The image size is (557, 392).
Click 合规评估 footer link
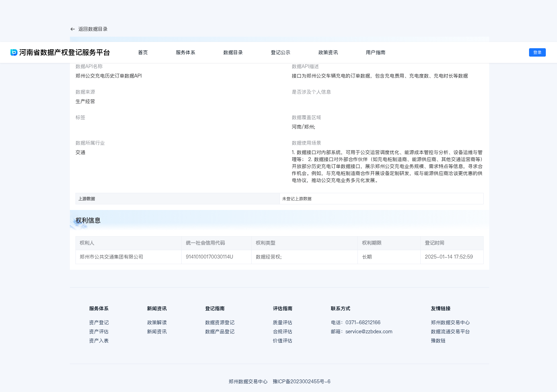[x=283, y=332]
